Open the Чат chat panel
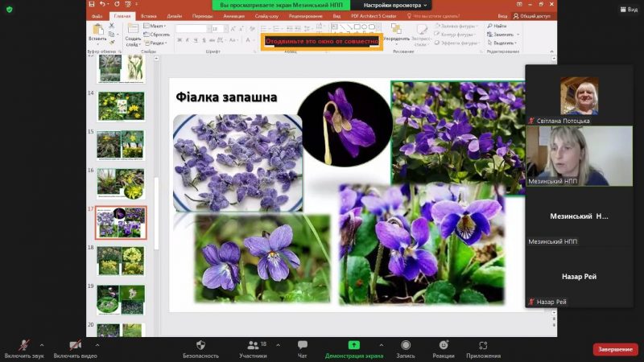Image resolution: width=644 pixels, height=362 pixels. [x=303, y=345]
